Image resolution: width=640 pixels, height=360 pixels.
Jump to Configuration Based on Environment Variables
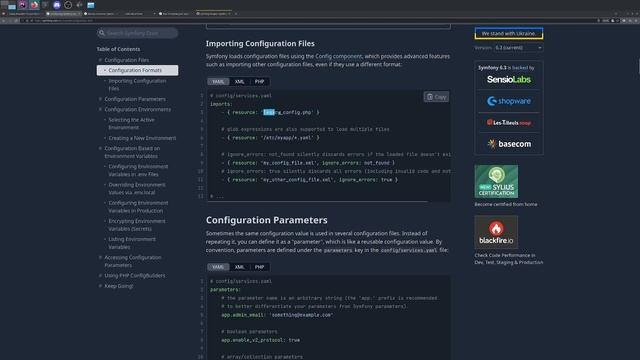132,152
